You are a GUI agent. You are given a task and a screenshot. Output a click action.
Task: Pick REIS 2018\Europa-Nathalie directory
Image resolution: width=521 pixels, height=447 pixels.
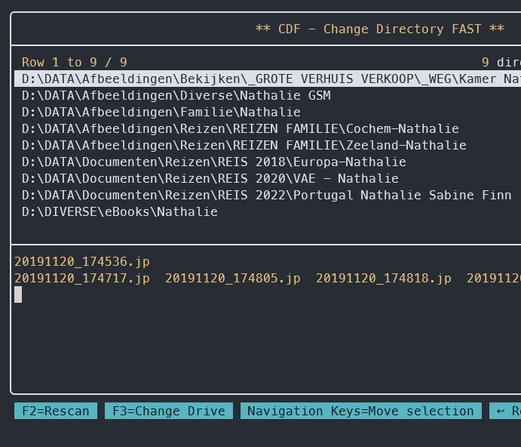pyautogui.click(x=214, y=162)
